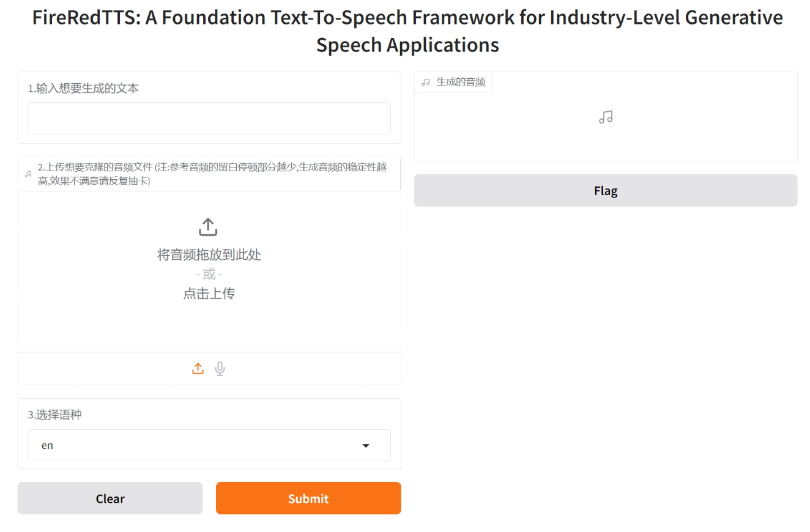Viewport: 810px width, 532px height.
Task: Click the 3.选择语种 label
Action: [x=55, y=415]
